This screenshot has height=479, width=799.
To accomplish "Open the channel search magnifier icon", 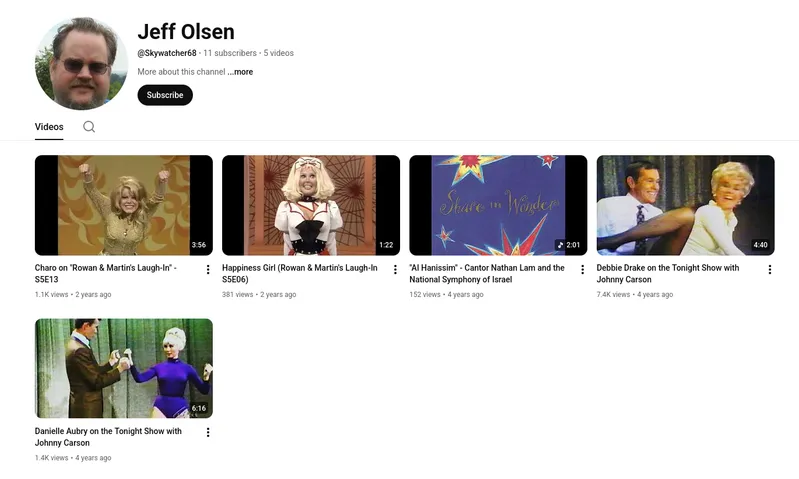I will 89,127.
